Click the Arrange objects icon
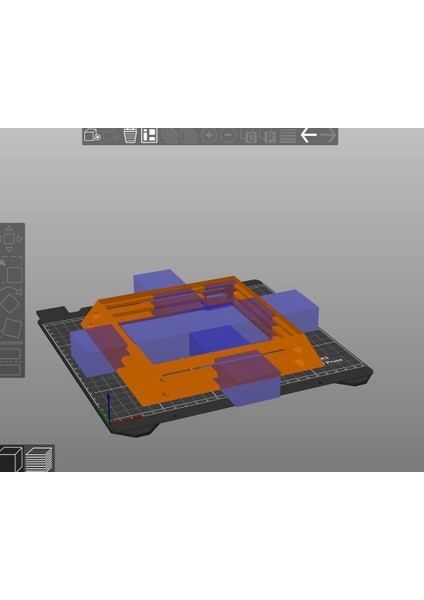 click(149, 136)
